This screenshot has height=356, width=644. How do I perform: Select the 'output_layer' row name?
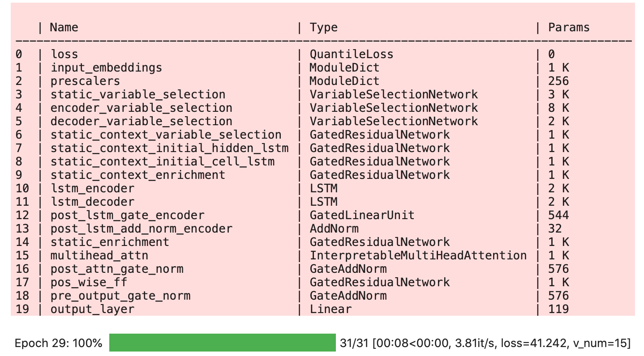92,309
